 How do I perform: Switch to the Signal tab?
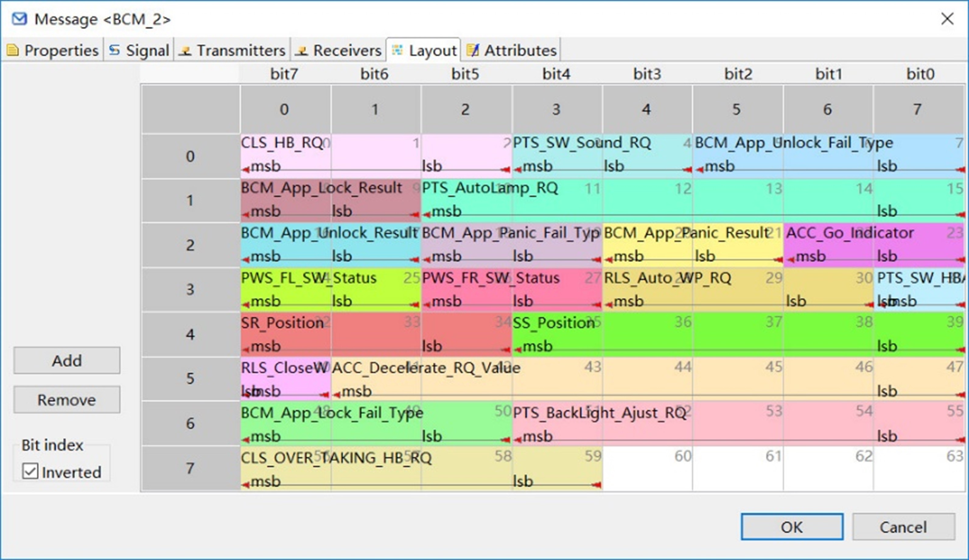pyautogui.click(x=147, y=50)
